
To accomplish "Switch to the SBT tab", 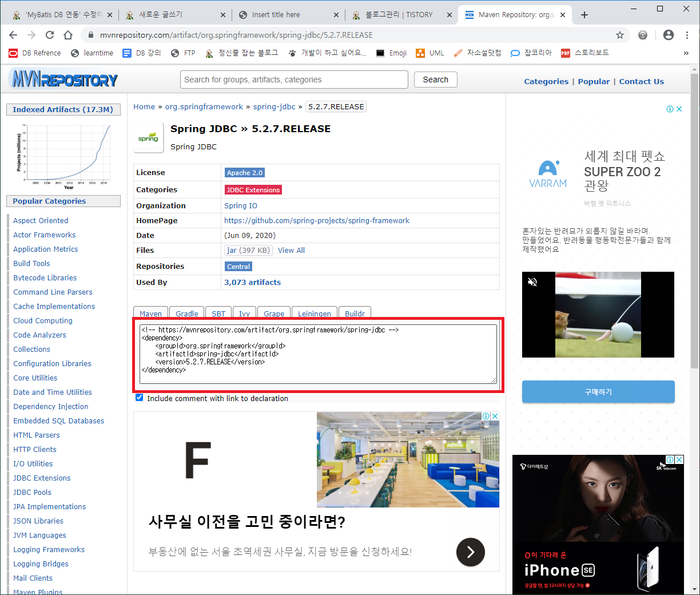I will click(218, 313).
